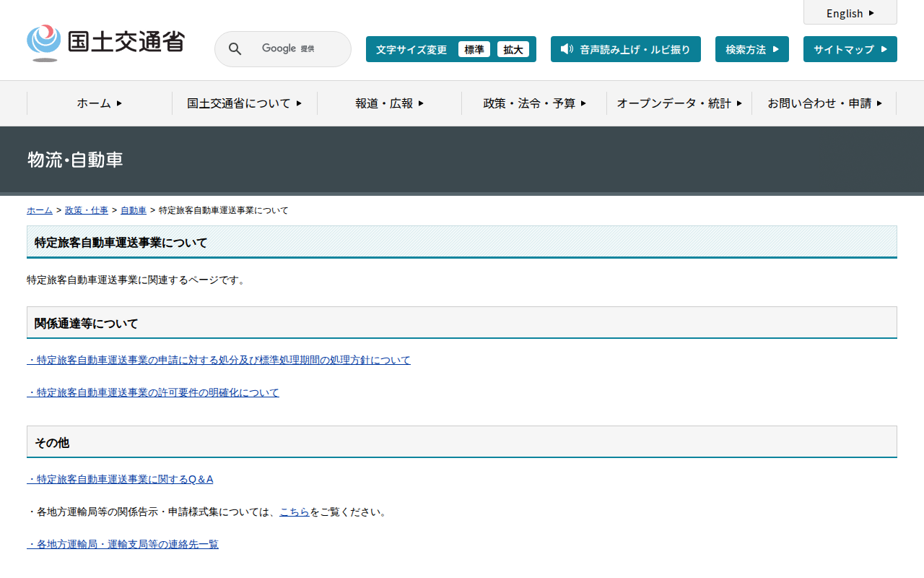The width and height of the screenshot is (924, 578).
Task: Open the 特定旅客自動車運送事業に関するQ&A link
Action: tap(120, 479)
